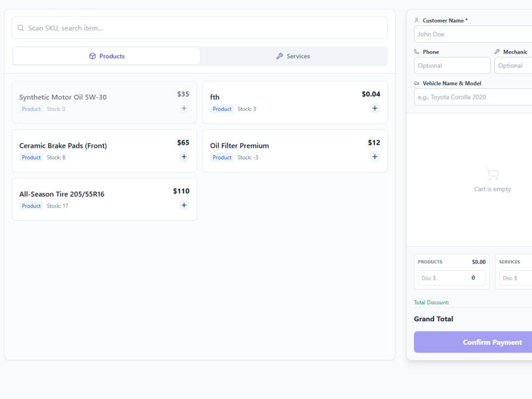Click the search magnifier icon
The width and height of the screenshot is (532, 399).
click(x=21, y=28)
